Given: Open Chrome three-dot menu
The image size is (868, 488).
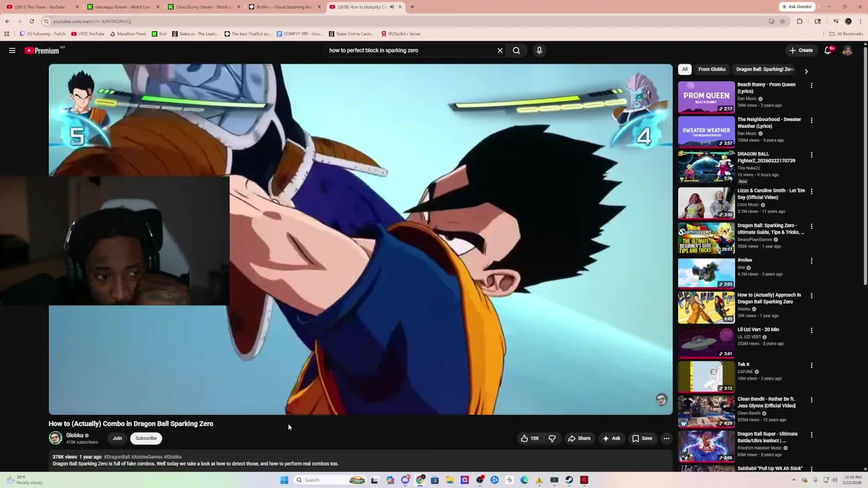Looking at the screenshot, I should (x=860, y=21).
